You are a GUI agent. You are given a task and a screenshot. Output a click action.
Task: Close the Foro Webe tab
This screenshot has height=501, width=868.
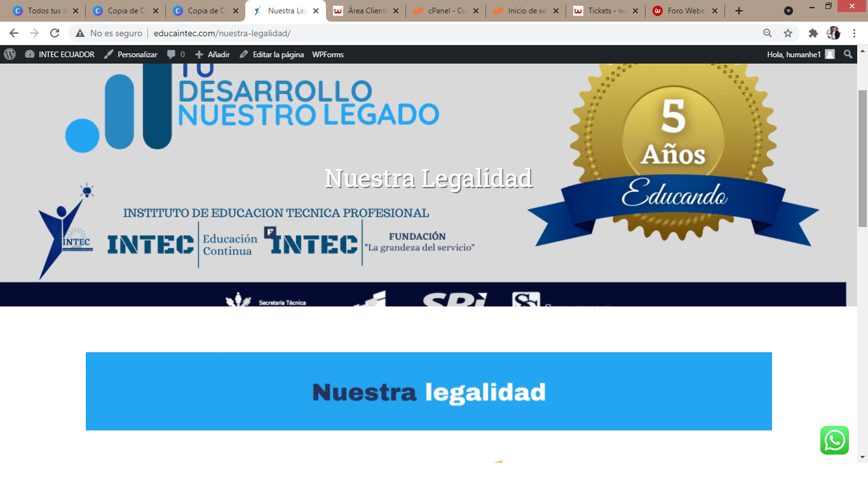(x=715, y=11)
